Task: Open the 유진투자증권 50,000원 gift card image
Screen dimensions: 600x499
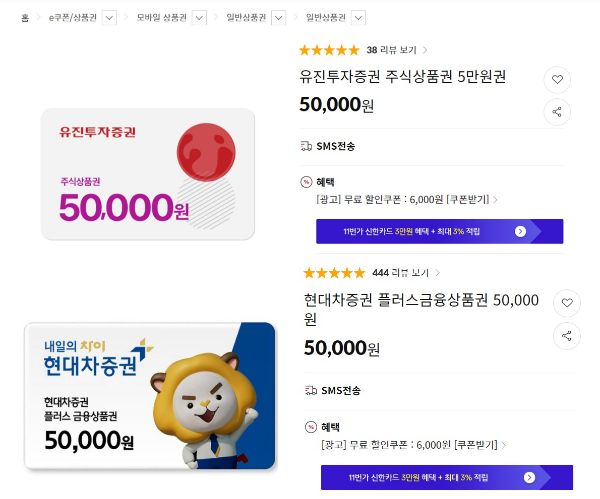Action: click(148, 174)
